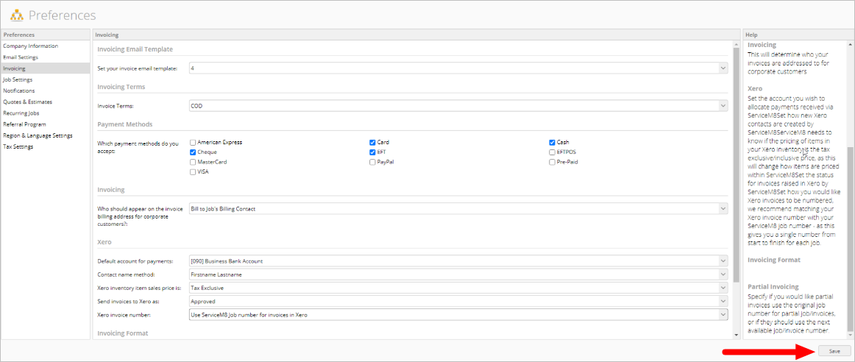Enable the EFTPOS payment method
The height and width of the screenshot is (362, 855).
[x=552, y=152]
